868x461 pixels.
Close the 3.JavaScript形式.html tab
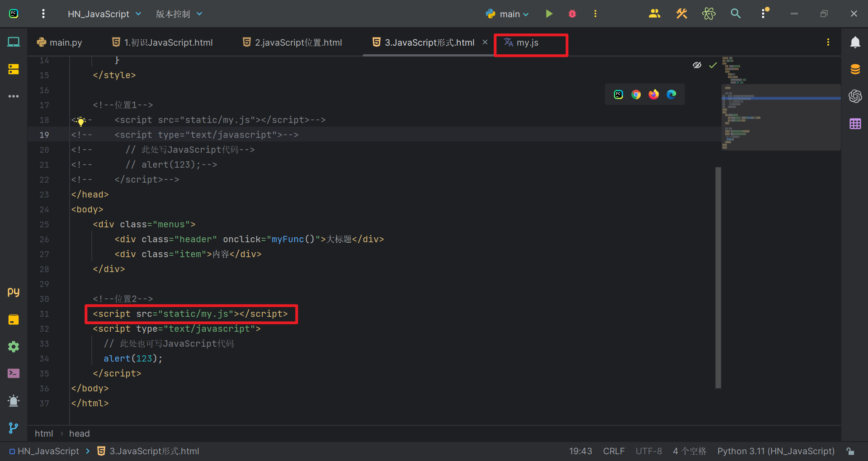(485, 42)
